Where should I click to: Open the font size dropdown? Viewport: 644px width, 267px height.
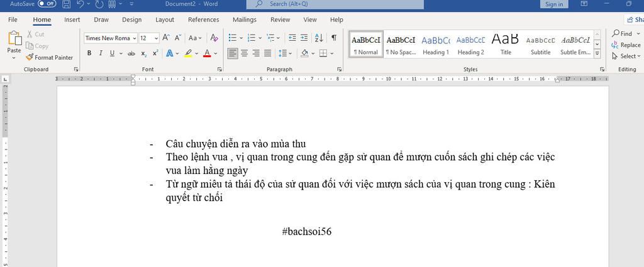[x=157, y=38]
